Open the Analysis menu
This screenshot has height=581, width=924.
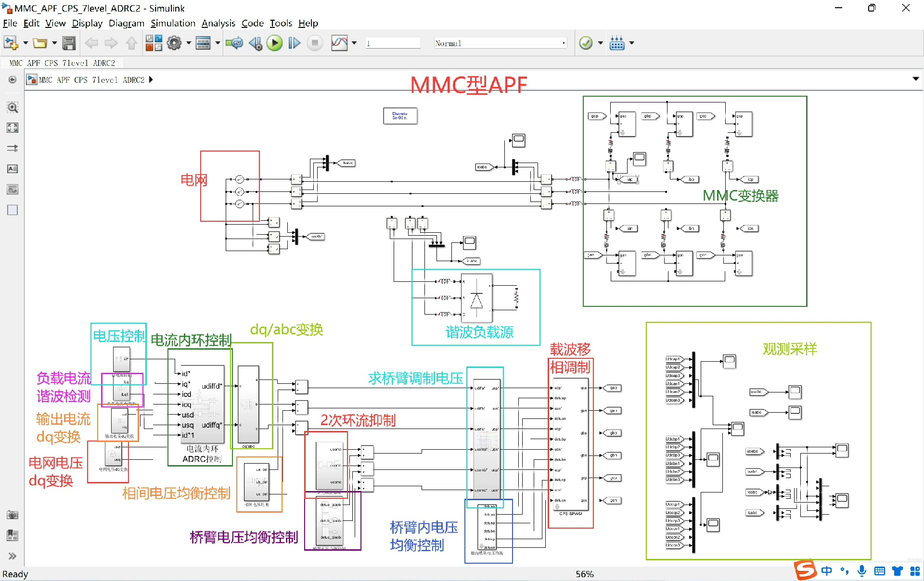[218, 23]
